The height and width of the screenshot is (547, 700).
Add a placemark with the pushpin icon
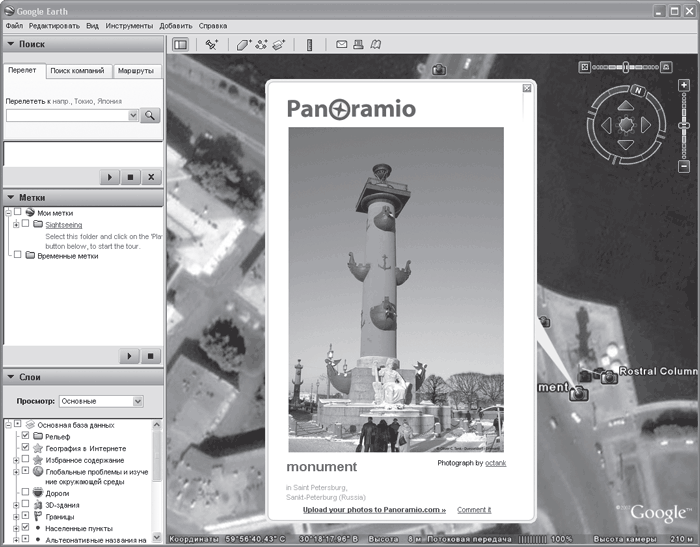pos(212,45)
